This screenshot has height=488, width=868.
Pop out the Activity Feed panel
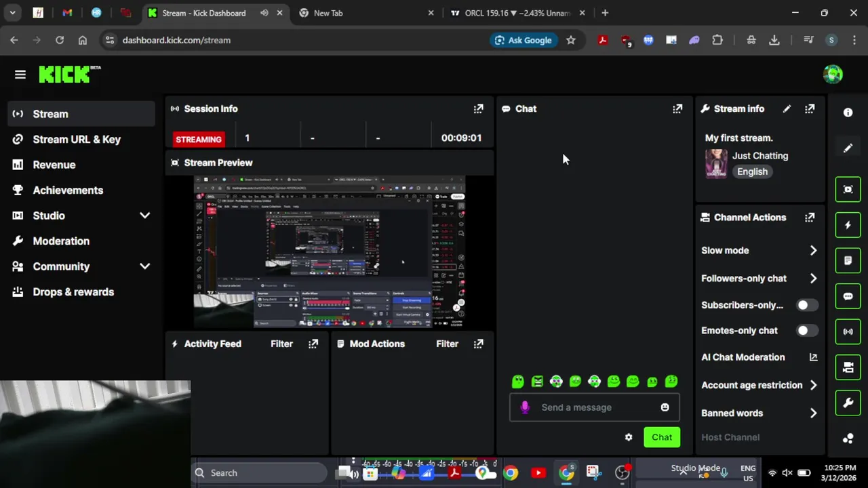(313, 344)
